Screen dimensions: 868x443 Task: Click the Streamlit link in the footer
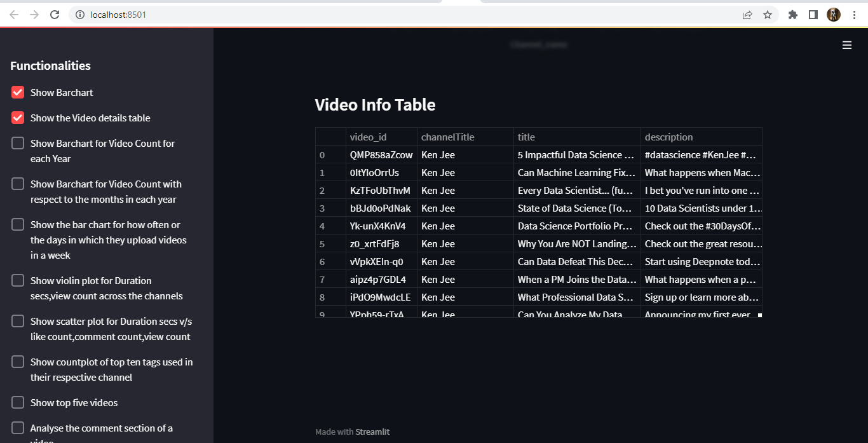(373, 432)
